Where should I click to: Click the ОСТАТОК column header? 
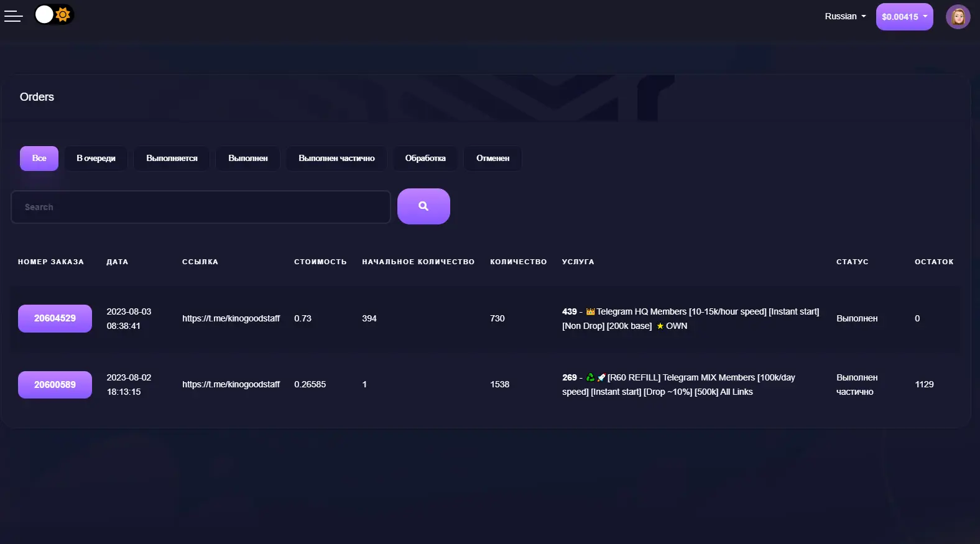(x=934, y=262)
